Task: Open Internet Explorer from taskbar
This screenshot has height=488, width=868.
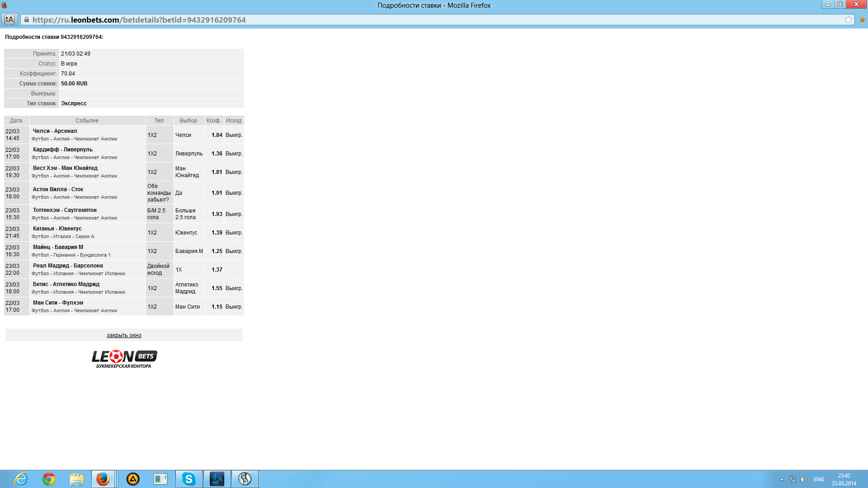Action: pyautogui.click(x=21, y=479)
